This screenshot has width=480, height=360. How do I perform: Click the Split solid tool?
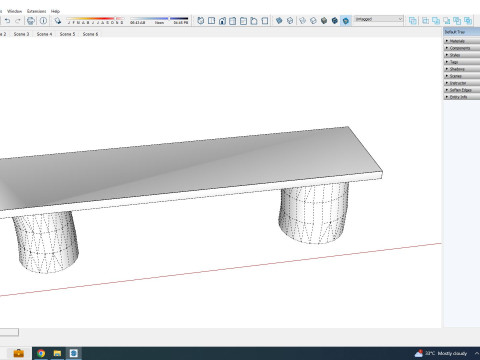(x=468, y=21)
